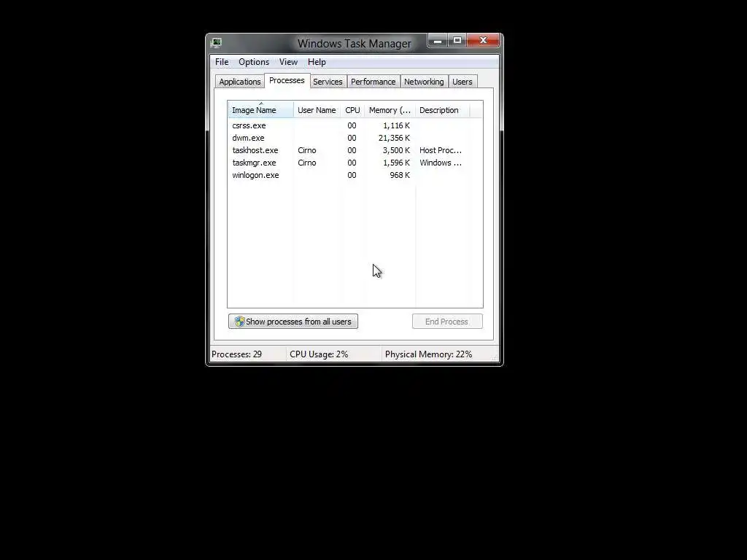Click the End Process button
Image resolution: width=747 pixels, height=560 pixels.
pyautogui.click(x=447, y=322)
